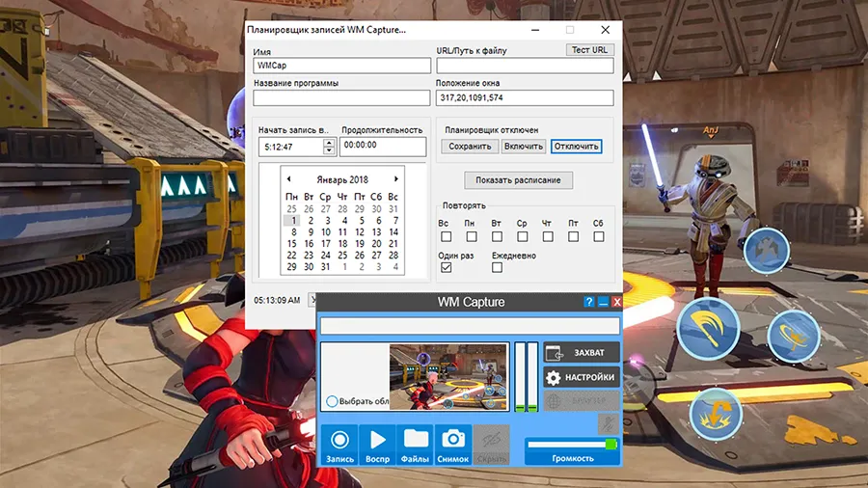The width and height of the screenshot is (868, 488).
Task: Increase start time with up arrow
Action: [x=329, y=143]
